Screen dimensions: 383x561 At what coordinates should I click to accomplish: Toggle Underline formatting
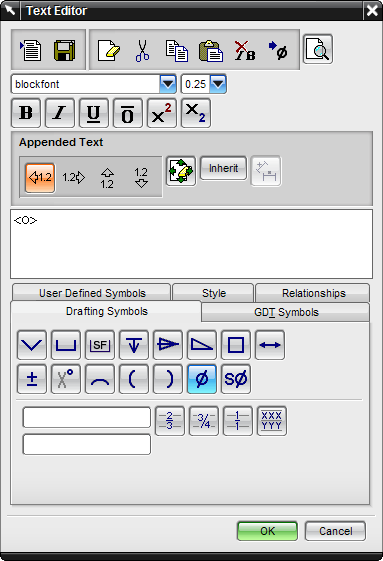94,113
